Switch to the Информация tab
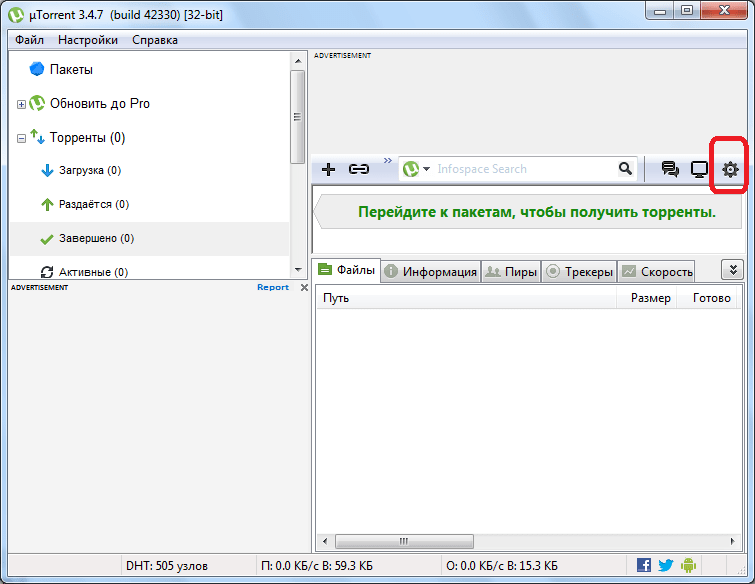755x584 pixels. pyautogui.click(x=431, y=272)
